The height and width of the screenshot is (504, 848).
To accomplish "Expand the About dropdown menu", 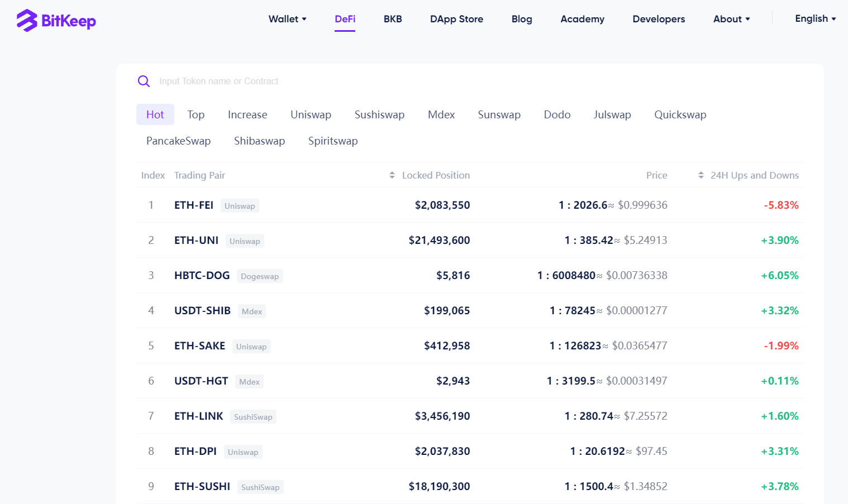I will tap(731, 19).
